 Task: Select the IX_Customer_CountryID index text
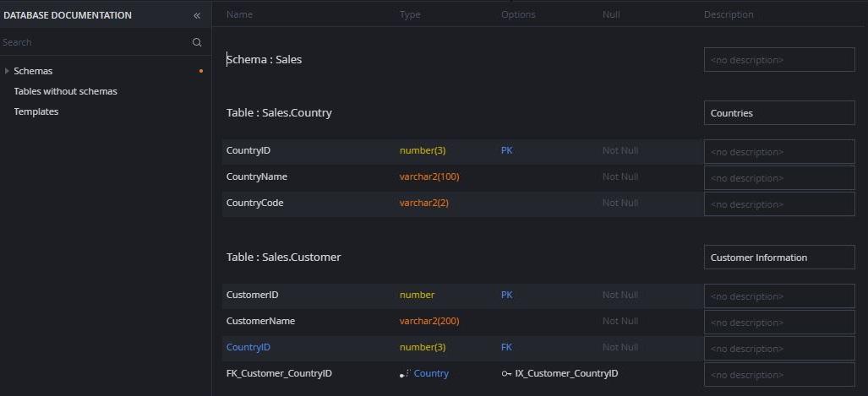pyautogui.click(x=567, y=373)
